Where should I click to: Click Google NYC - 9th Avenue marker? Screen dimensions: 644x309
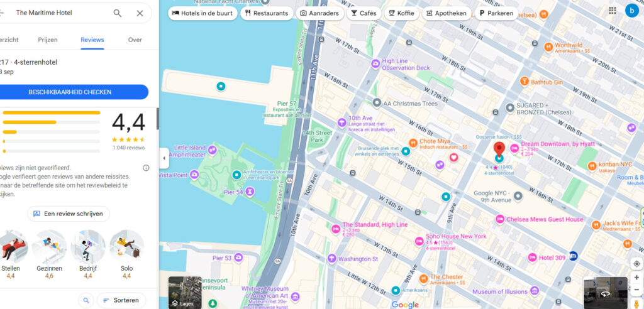pyautogui.click(x=518, y=196)
